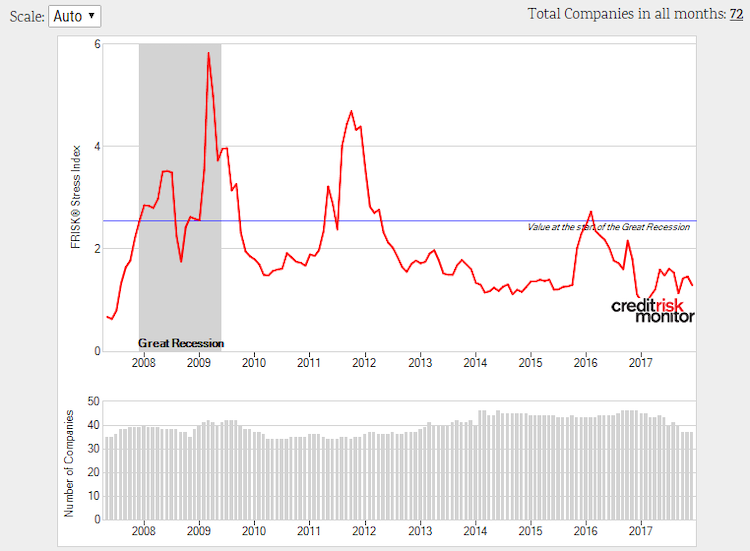The image size is (750, 551).
Task: Click the 2016 peak crossing the blue line
Action: 591,211
